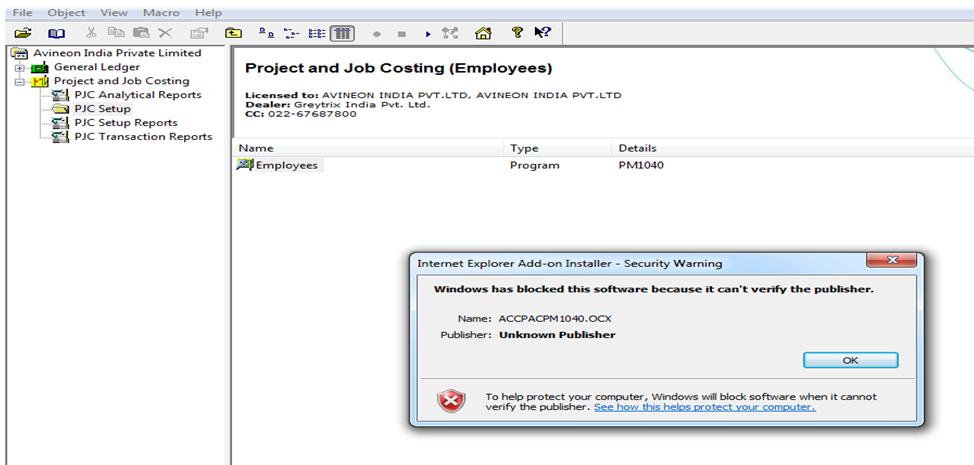Viewport: 974px width, 465px height.
Task: Select Avineon India Private Limited root
Action: (117, 53)
